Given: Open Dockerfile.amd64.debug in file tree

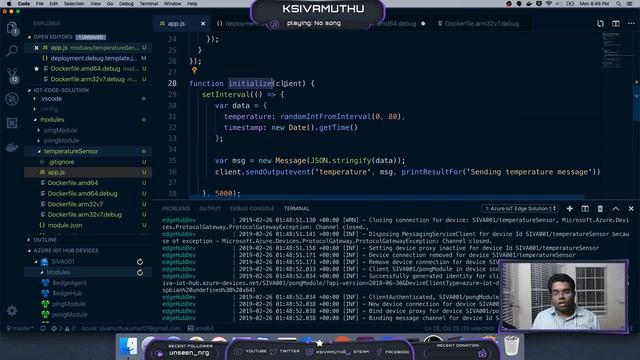Looking at the screenshot, I should click(x=82, y=193).
